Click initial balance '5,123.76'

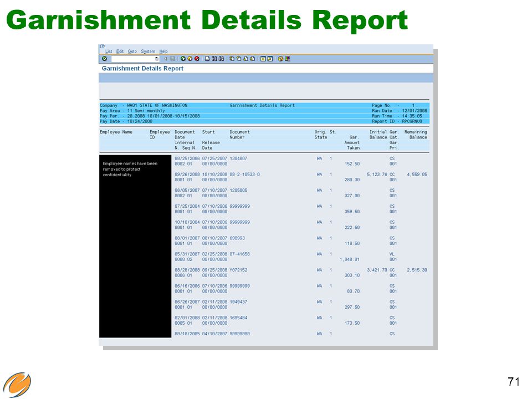click(377, 175)
